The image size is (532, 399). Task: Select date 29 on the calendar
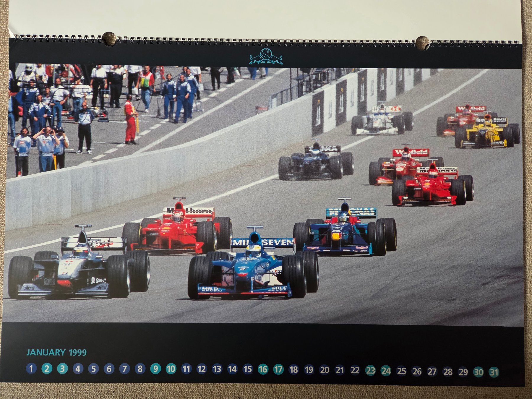click(x=463, y=372)
